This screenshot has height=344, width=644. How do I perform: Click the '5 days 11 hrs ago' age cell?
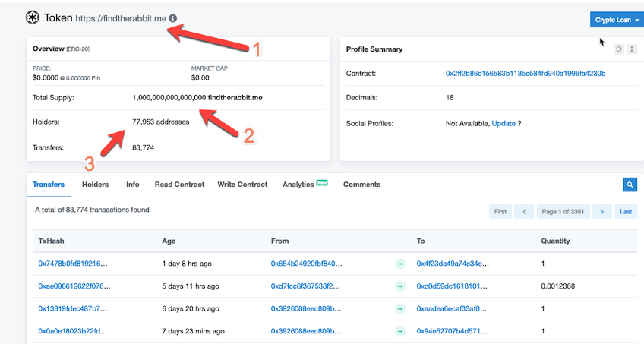[191, 286]
